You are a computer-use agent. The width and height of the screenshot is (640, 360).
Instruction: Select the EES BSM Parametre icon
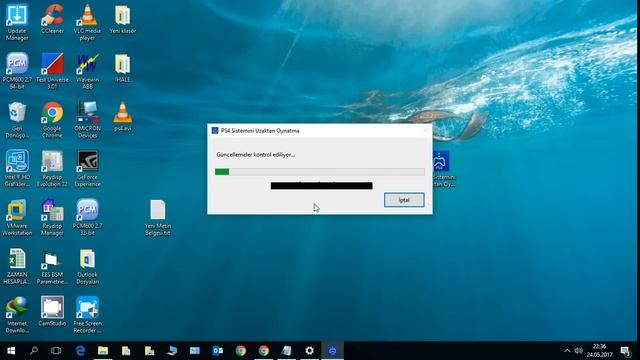[x=52, y=266]
